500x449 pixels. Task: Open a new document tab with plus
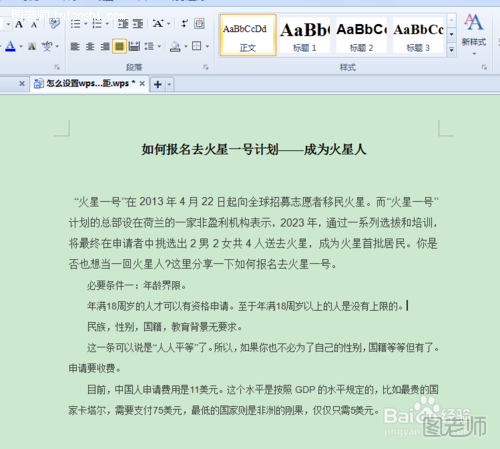coord(158,84)
